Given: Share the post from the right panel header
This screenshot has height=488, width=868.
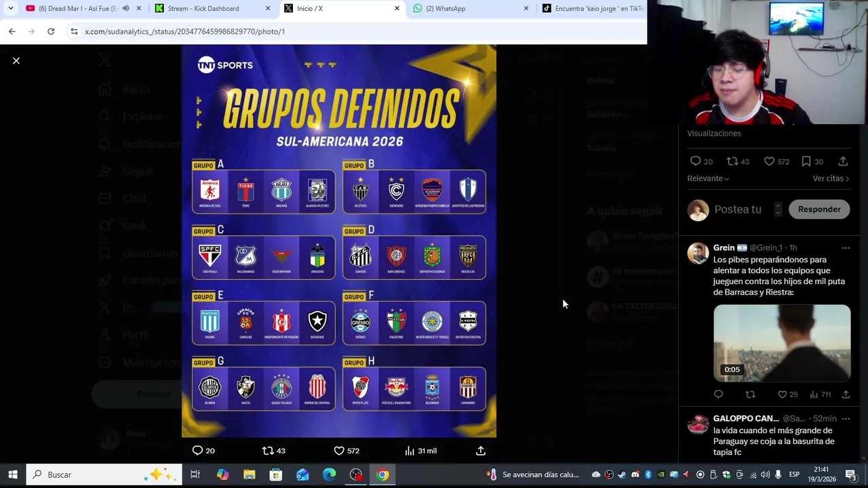Looking at the screenshot, I should coord(843,161).
